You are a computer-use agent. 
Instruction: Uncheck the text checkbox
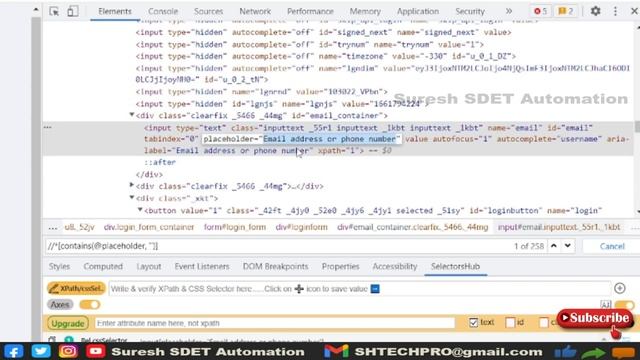473,322
